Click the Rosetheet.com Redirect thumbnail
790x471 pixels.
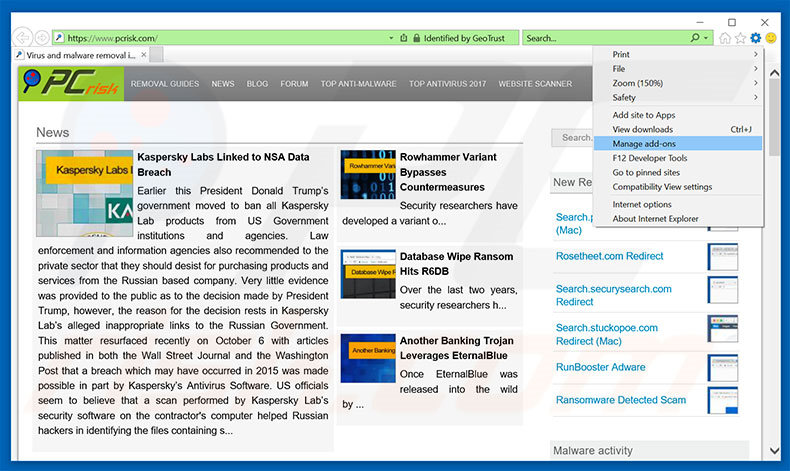point(722,257)
